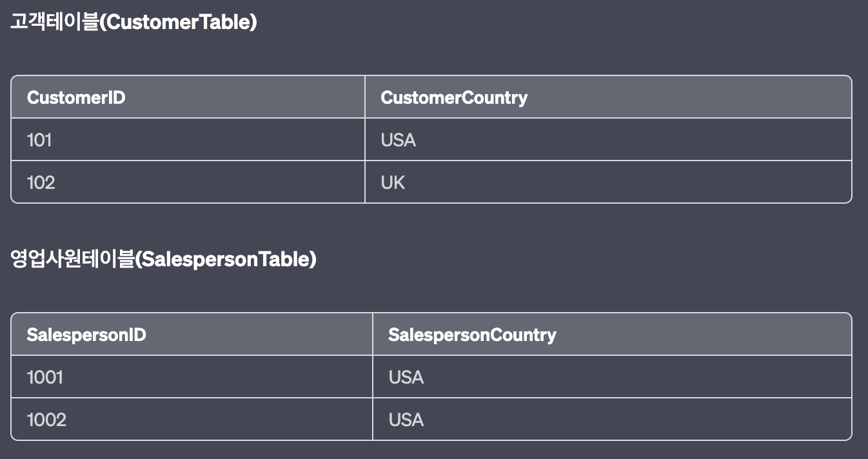Select the CustomerCountry column header
This screenshot has height=459, width=868.
pos(454,97)
